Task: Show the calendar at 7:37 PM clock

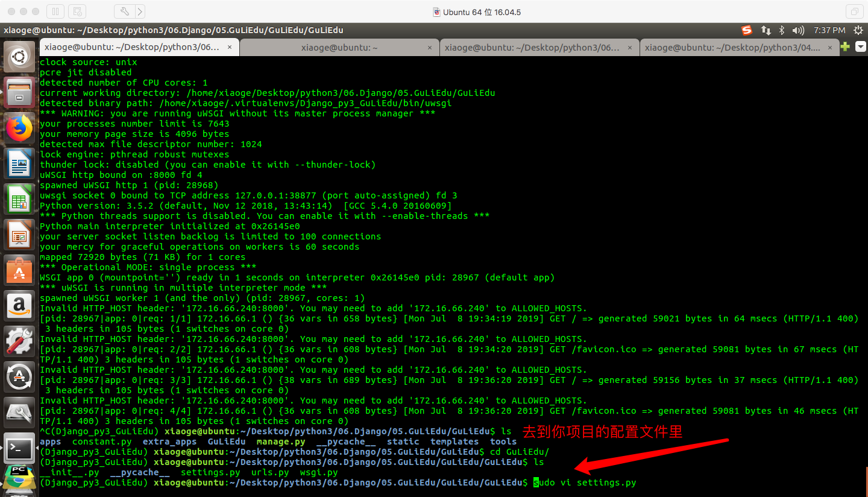Action: [x=829, y=30]
